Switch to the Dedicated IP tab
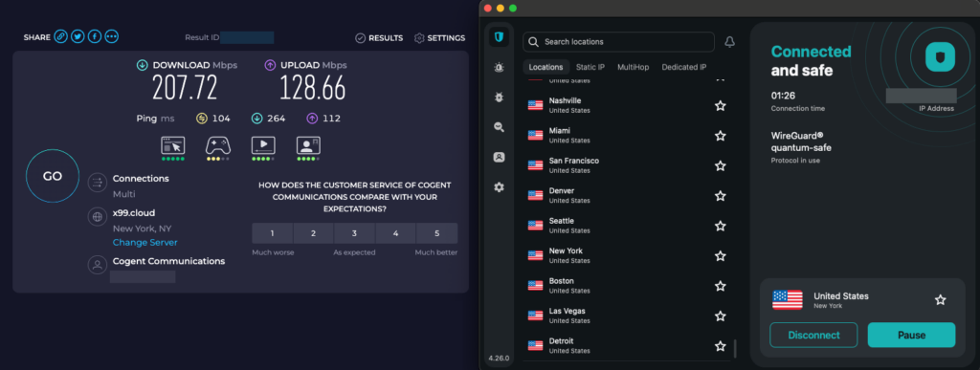 tap(684, 67)
